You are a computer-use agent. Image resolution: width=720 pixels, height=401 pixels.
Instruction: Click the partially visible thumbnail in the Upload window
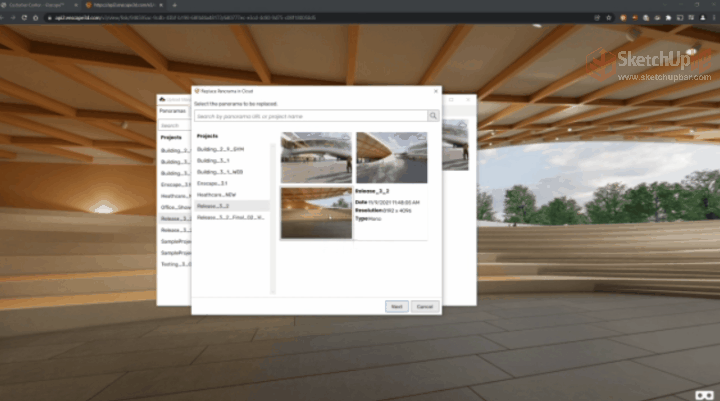[x=456, y=145]
